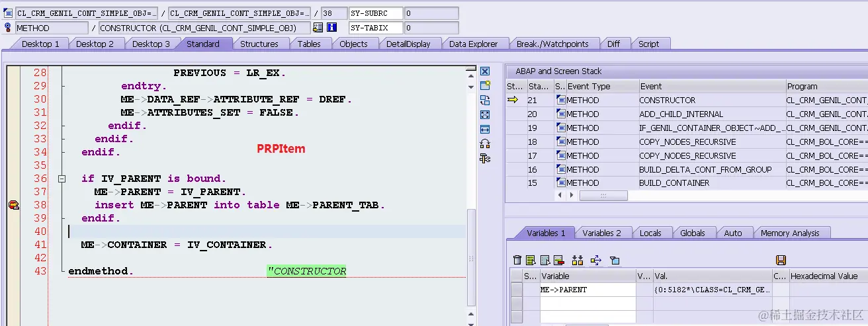Save variables with the floppy disk icon
Viewport: 868px width, 326px height.
point(781,261)
